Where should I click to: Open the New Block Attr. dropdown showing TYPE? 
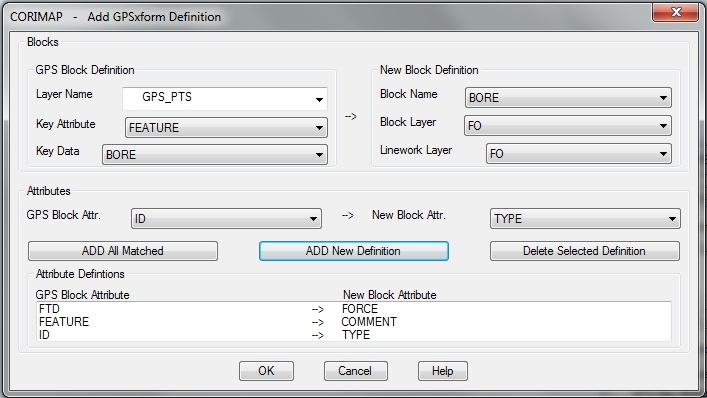585,219
